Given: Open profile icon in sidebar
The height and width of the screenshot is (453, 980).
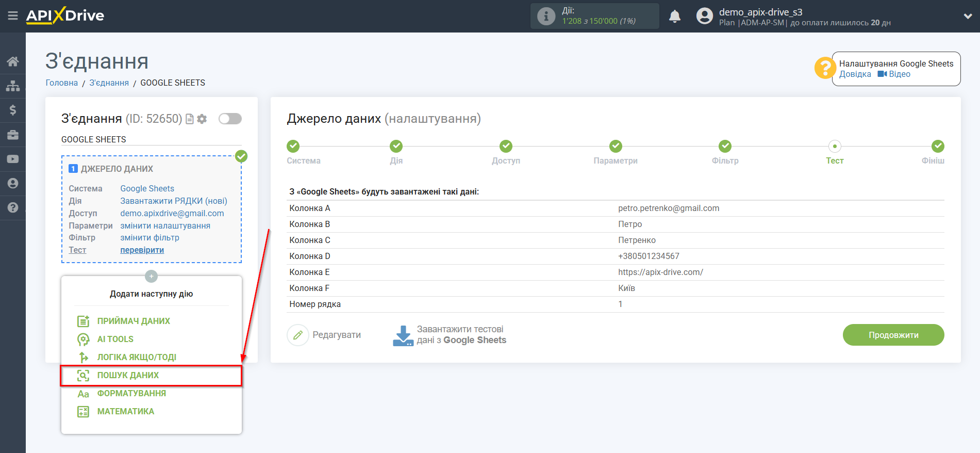Looking at the screenshot, I should click(x=13, y=183).
